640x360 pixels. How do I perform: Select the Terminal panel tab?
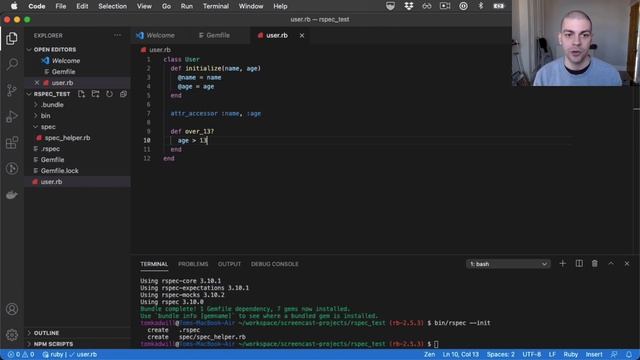(154, 264)
